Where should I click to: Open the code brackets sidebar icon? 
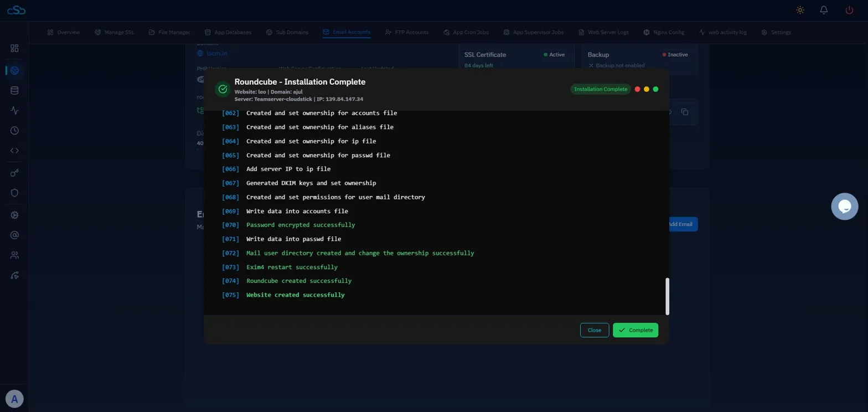(x=14, y=150)
